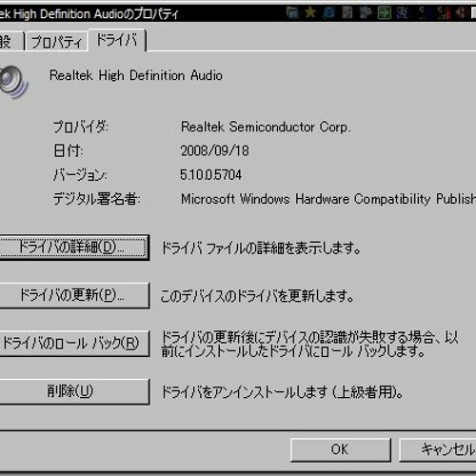Click the folder icon left of the star
Viewport: 476px width, 476px height.
292,12
